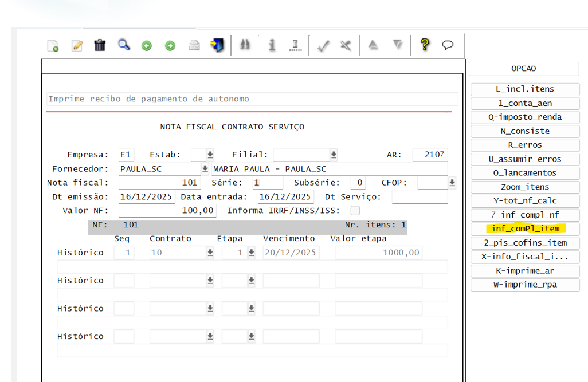Click the Série field
The width and height of the screenshot is (588, 382).
pyautogui.click(x=268, y=183)
